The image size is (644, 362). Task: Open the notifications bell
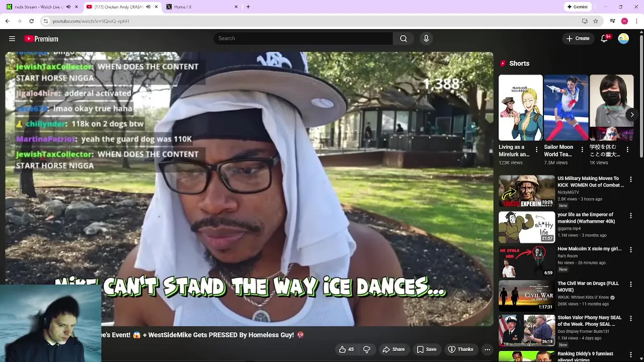pyautogui.click(x=605, y=38)
